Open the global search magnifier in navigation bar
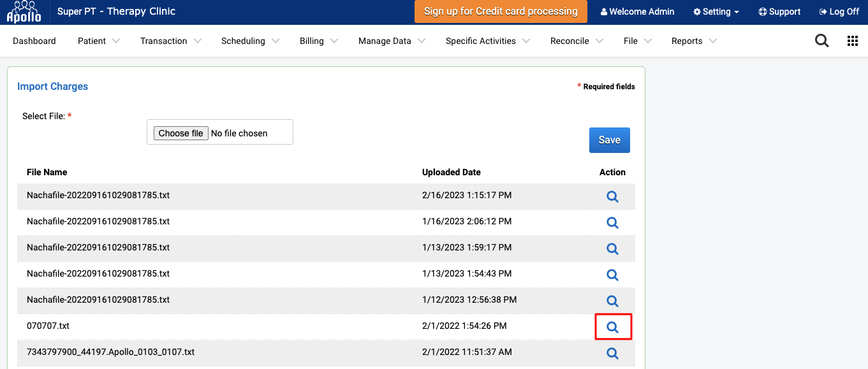This screenshot has width=868, height=369. point(822,41)
